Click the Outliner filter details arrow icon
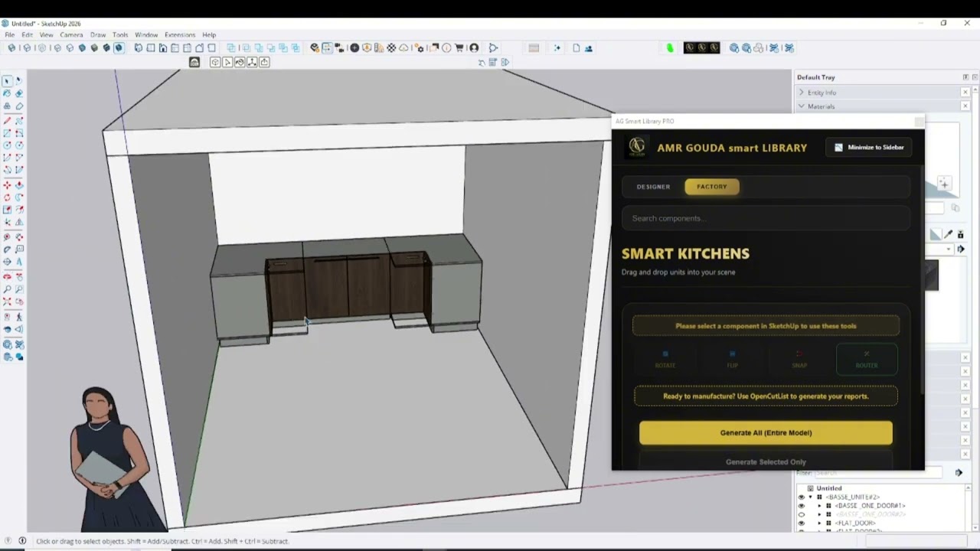 959,473
